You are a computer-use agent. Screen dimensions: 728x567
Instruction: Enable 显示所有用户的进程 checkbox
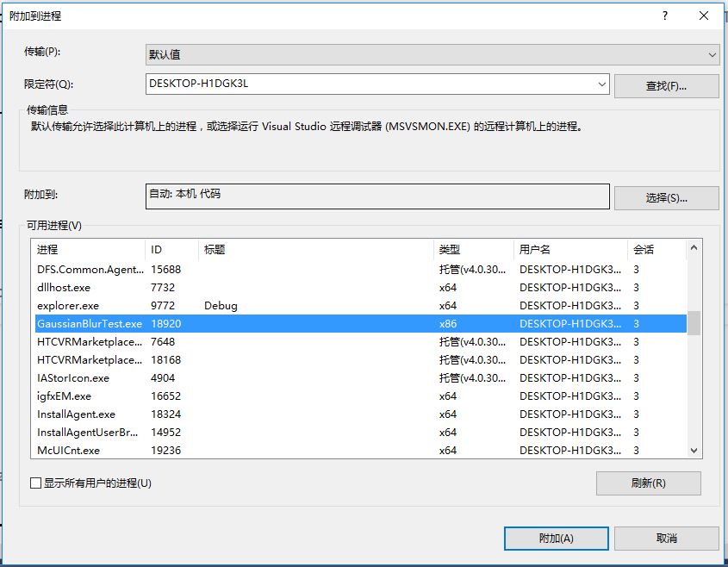point(35,483)
